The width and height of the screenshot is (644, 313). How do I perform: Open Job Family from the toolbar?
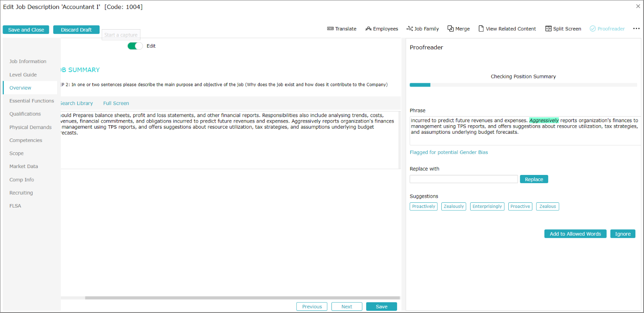(x=409, y=29)
